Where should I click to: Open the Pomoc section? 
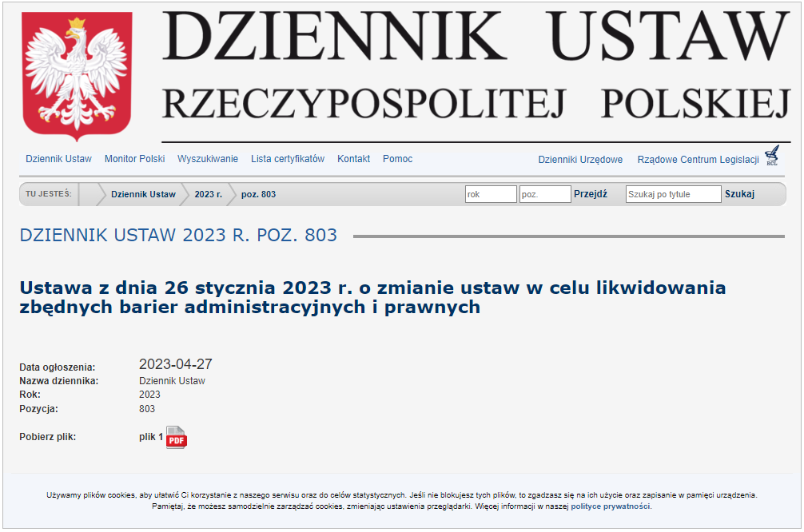398,159
